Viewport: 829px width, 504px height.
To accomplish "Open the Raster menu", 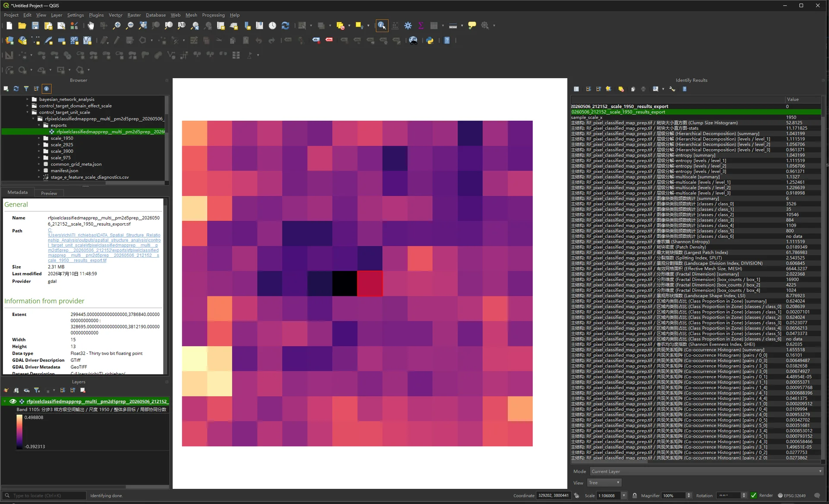I will coord(134,15).
